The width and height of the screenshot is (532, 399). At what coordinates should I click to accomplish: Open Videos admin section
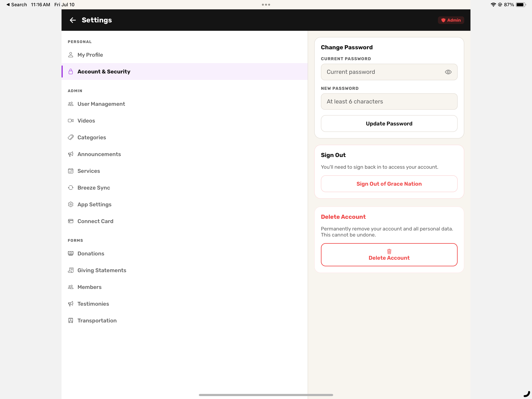pos(185,121)
